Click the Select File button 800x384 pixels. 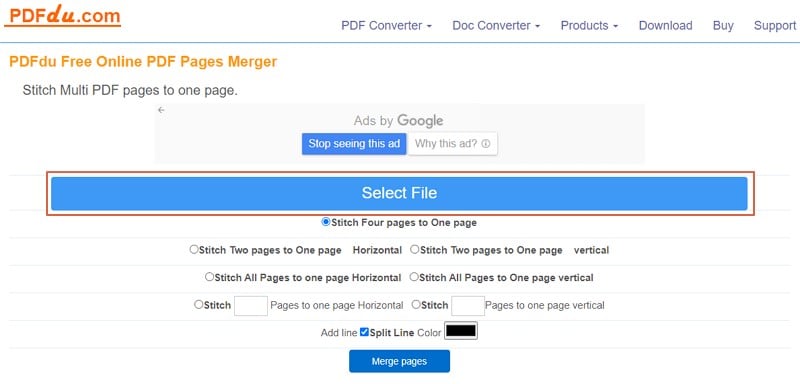399,193
